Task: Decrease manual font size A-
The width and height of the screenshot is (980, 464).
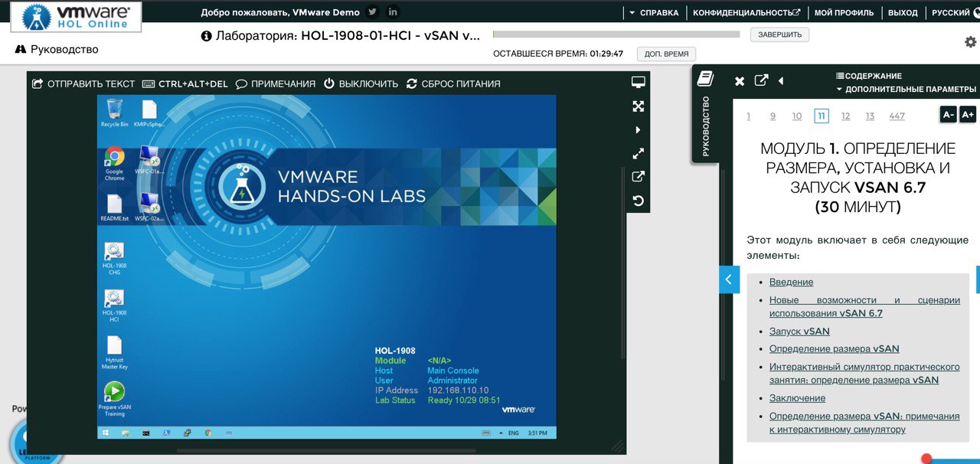Action: click(x=948, y=114)
